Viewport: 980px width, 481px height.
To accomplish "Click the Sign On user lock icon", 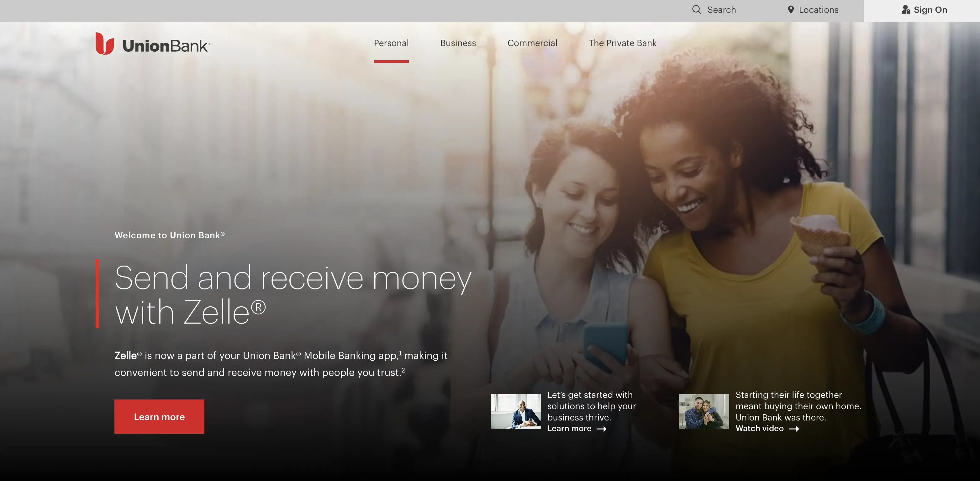I will [906, 10].
